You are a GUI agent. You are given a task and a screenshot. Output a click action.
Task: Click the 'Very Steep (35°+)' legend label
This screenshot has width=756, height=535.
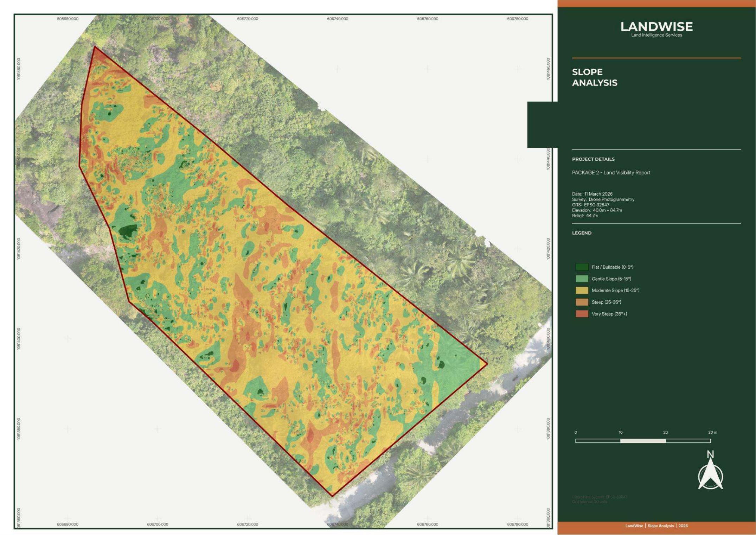(609, 313)
